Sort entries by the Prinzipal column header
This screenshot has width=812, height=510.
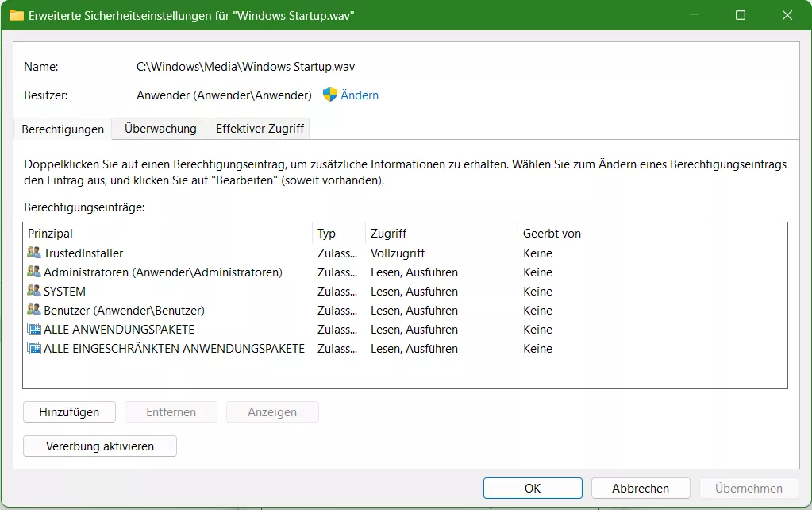pyautogui.click(x=167, y=234)
